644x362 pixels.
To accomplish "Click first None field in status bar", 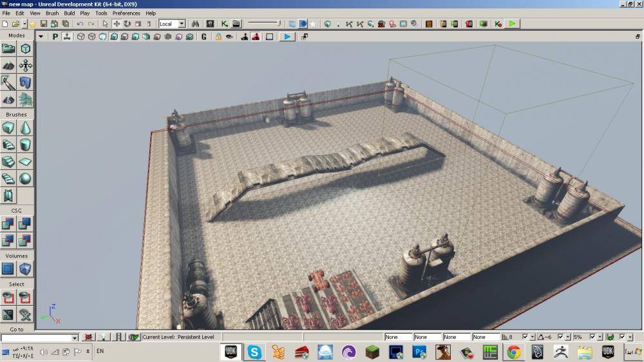I will (398, 337).
